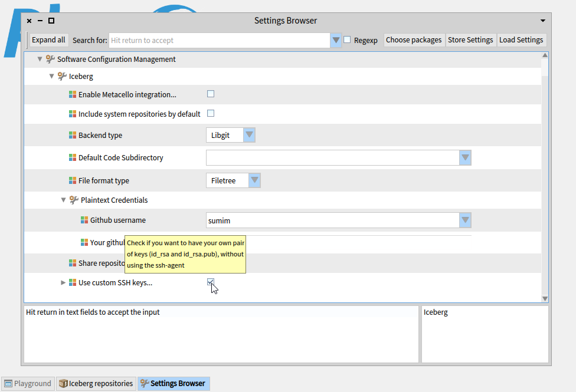Image resolution: width=576 pixels, height=392 pixels.
Task: Close the Settings Browser window
Action: (x=29, y=21)
